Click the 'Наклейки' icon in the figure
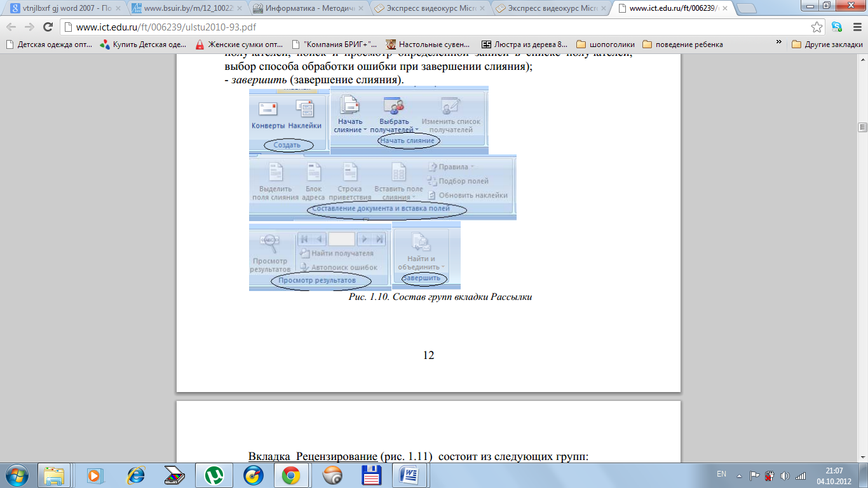868x488 pixels. click(x=305, y=114)
